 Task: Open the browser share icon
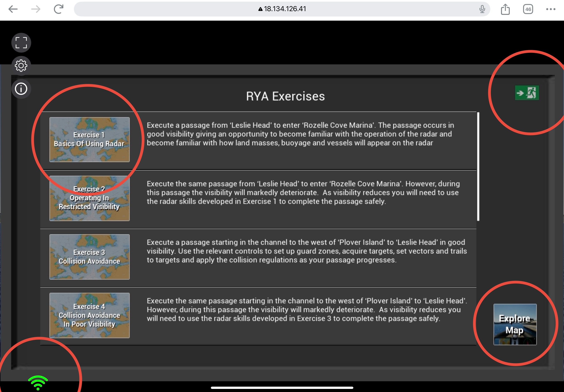505,9
